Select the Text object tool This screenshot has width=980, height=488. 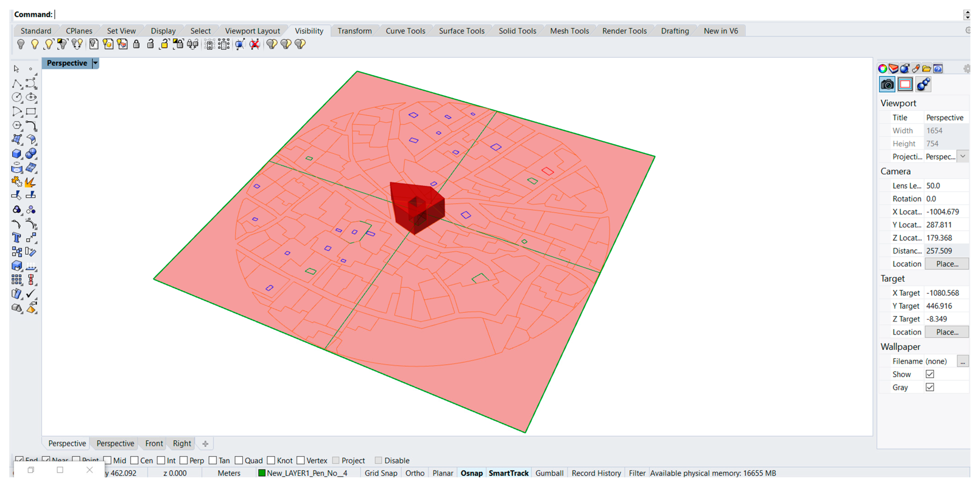17,238
